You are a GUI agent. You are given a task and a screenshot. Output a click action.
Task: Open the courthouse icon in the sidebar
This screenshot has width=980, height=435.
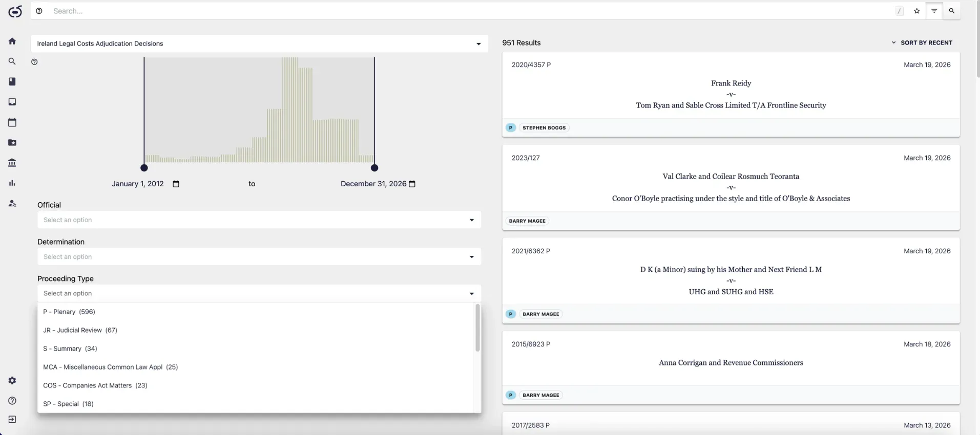tap(12, 163)
